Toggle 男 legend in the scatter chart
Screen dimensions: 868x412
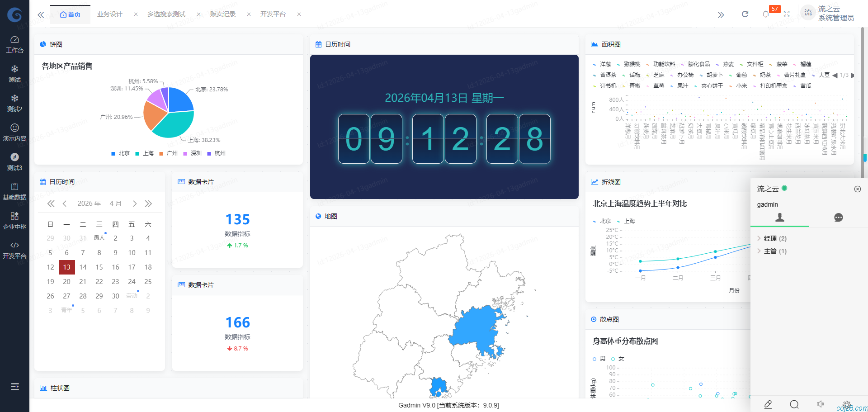pyautogui.click(x=599, y=359)
